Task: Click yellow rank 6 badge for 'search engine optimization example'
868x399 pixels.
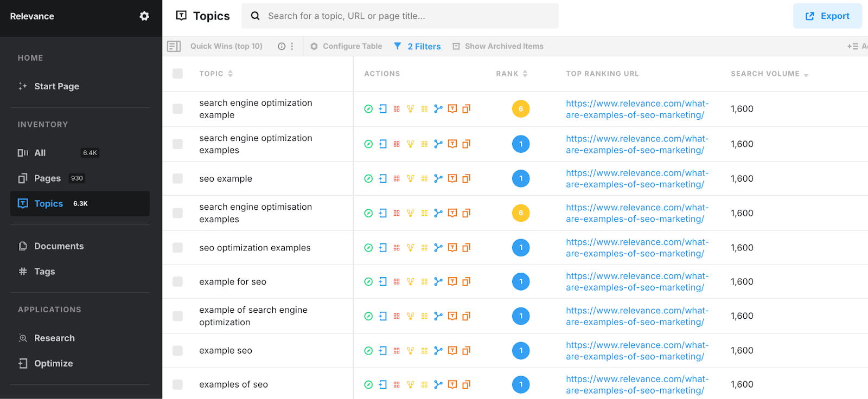Action: (x=521, y=109)
